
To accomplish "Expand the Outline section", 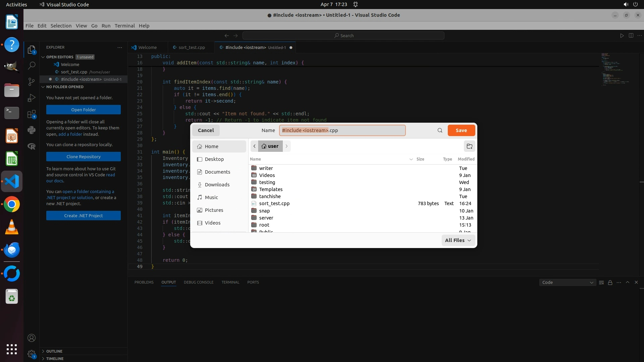I will tap(54, 351).
